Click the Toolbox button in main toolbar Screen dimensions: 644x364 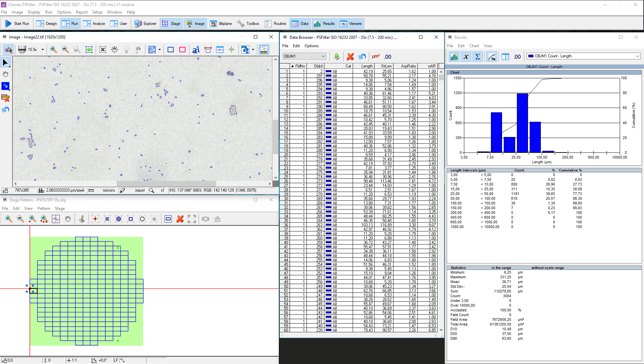[x=248, y=24]
